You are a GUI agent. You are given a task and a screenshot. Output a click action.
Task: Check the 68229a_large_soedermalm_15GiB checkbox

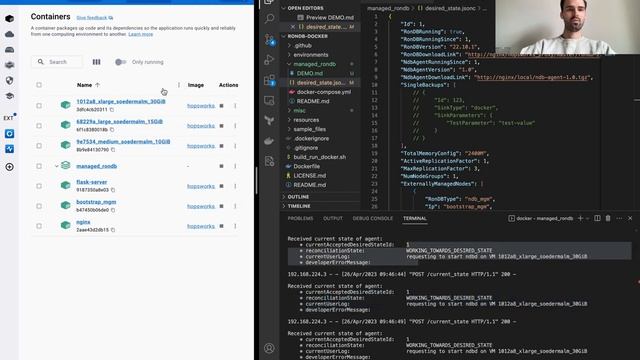[x=39, y=126]
